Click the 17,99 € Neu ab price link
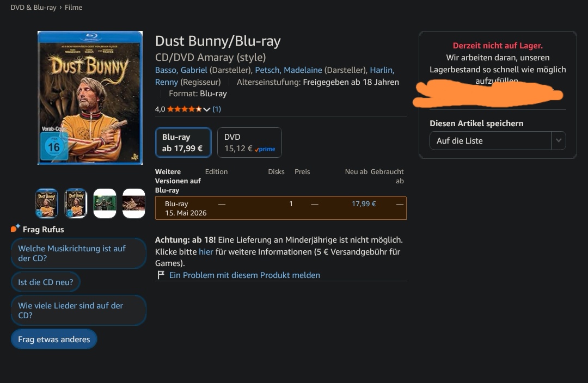The image size is (588, 383). pyautogui.click(x=364, y=204)
